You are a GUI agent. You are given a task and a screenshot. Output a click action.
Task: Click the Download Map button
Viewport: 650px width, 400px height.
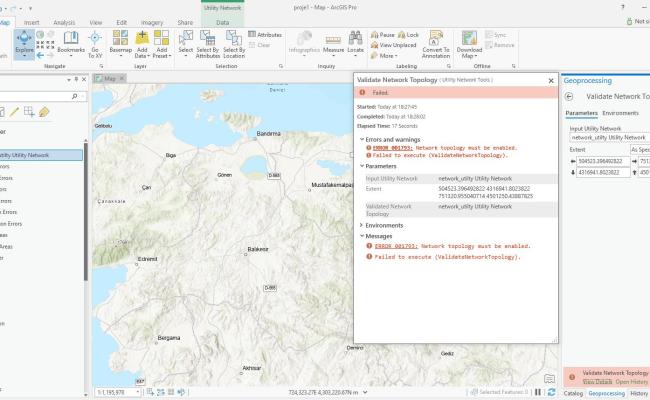pyautogui.click(x=469, y=44)
